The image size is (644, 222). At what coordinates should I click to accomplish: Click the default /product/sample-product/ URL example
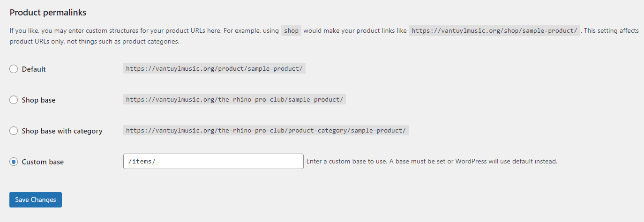pyautogui.click(x=215, y=68)
